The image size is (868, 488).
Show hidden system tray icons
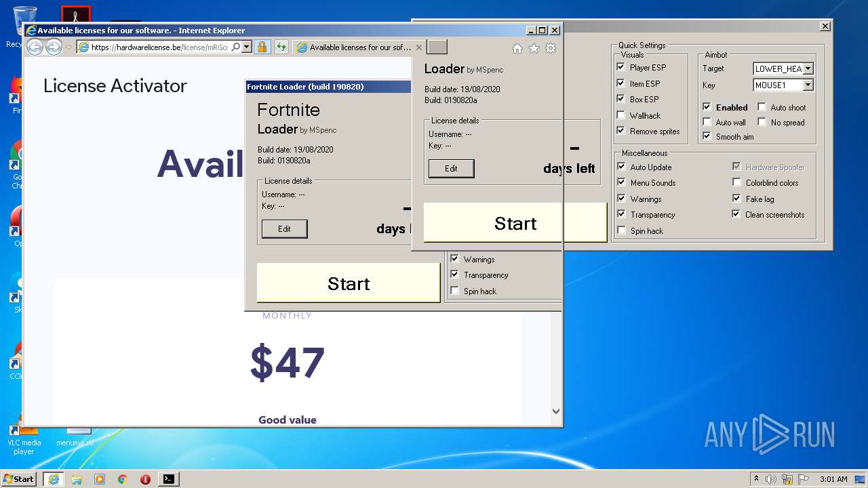tap(756, 479)
